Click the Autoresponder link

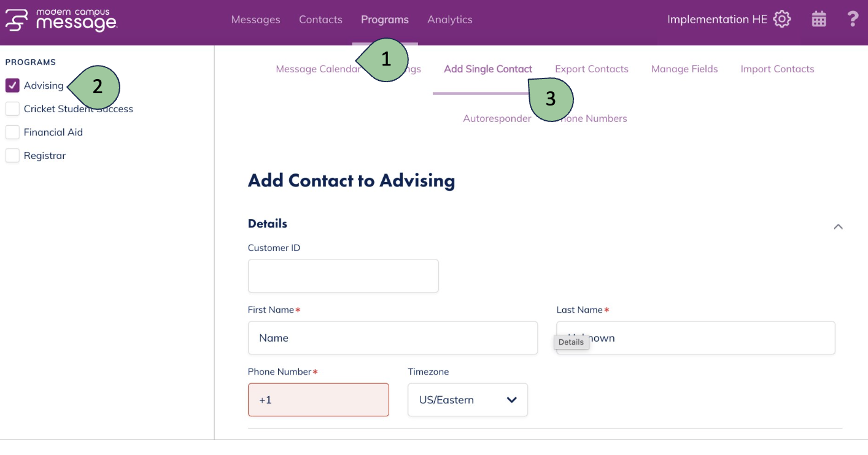[497, 118]
